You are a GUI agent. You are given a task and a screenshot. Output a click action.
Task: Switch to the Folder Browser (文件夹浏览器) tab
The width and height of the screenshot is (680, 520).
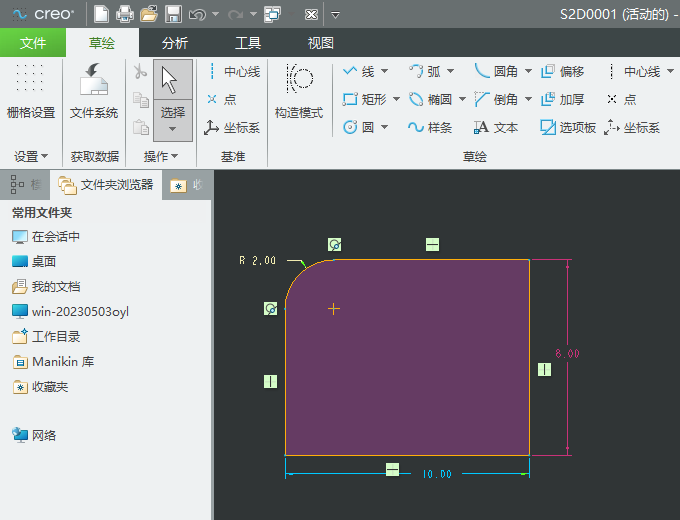coord(106,185)
